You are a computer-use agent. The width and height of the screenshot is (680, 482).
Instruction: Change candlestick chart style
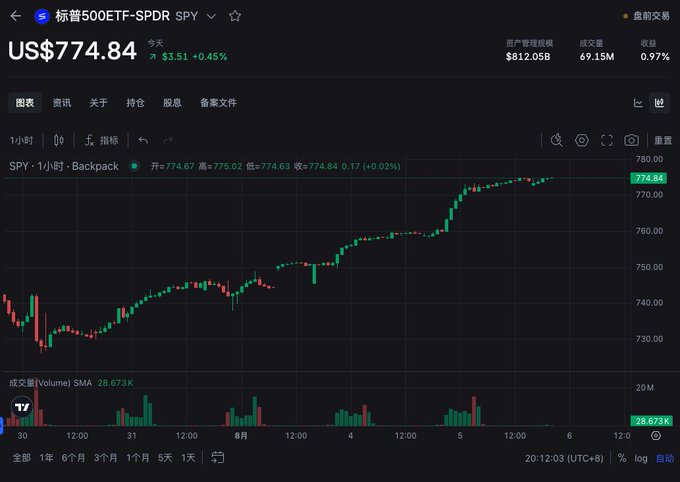[59, 140]
